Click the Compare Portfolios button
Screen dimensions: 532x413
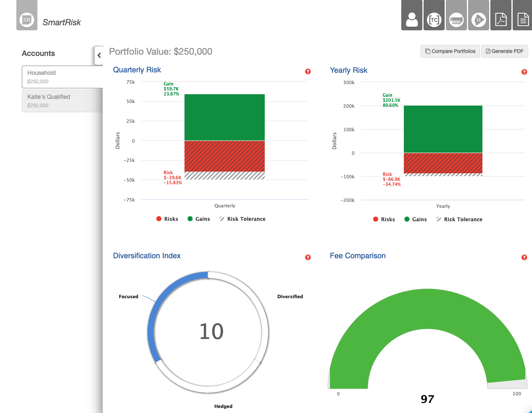pyautogui.click(x=450, y=51)
